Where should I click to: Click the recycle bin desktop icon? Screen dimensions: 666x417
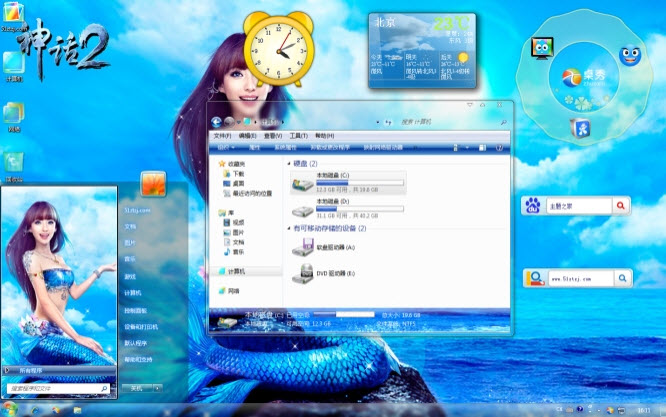14,167
